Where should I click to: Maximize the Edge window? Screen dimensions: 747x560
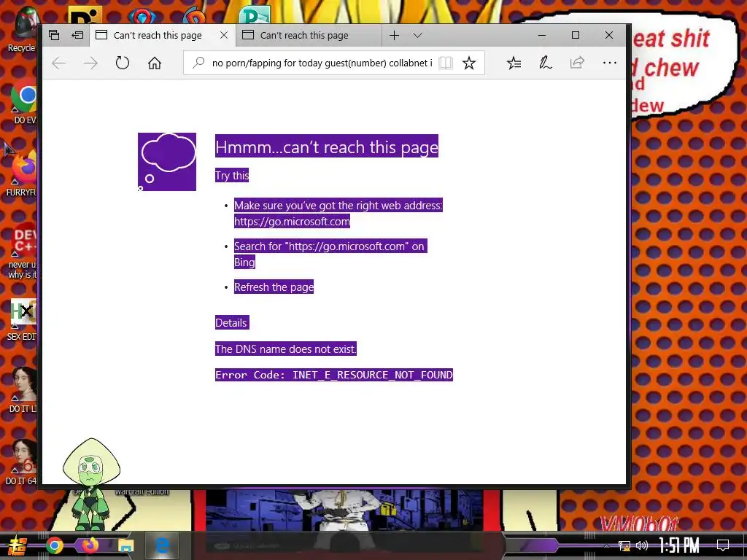(576, 35)
